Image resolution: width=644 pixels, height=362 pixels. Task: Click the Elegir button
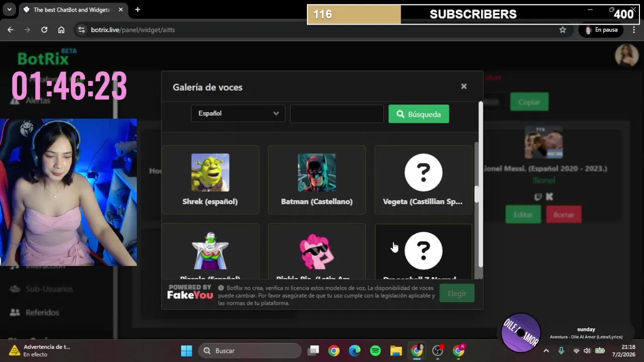457,293
